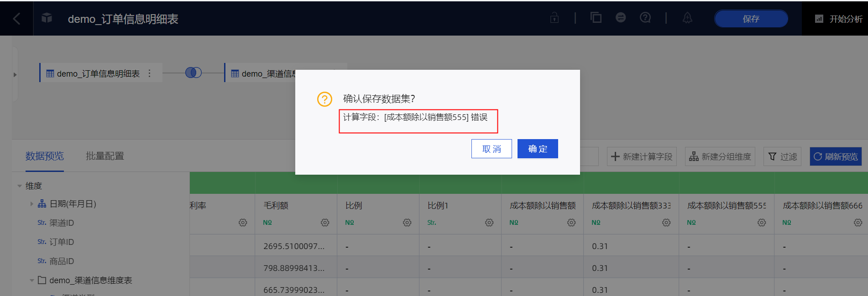Click the notification bell icon
868x296 pixels.
(x=687, y=18)
